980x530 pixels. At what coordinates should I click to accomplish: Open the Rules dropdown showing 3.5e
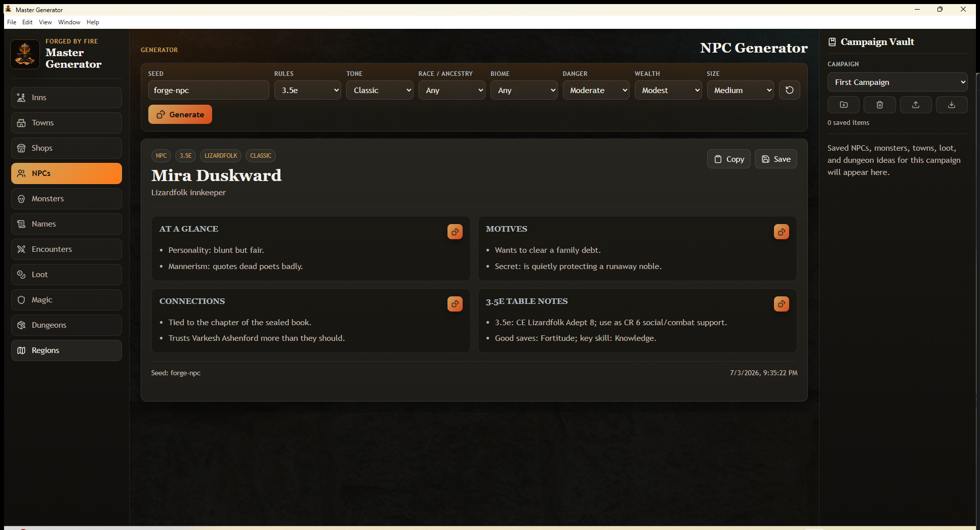pos(308,90)
